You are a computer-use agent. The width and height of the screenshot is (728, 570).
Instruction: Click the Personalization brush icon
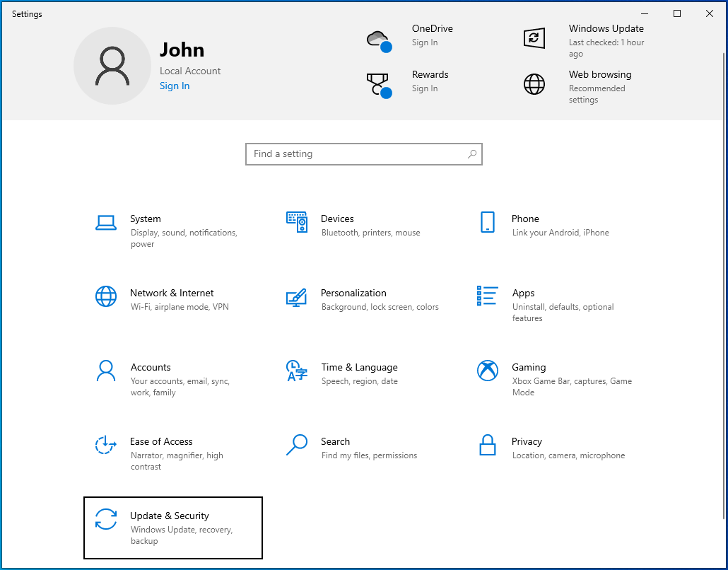[297, 296]
